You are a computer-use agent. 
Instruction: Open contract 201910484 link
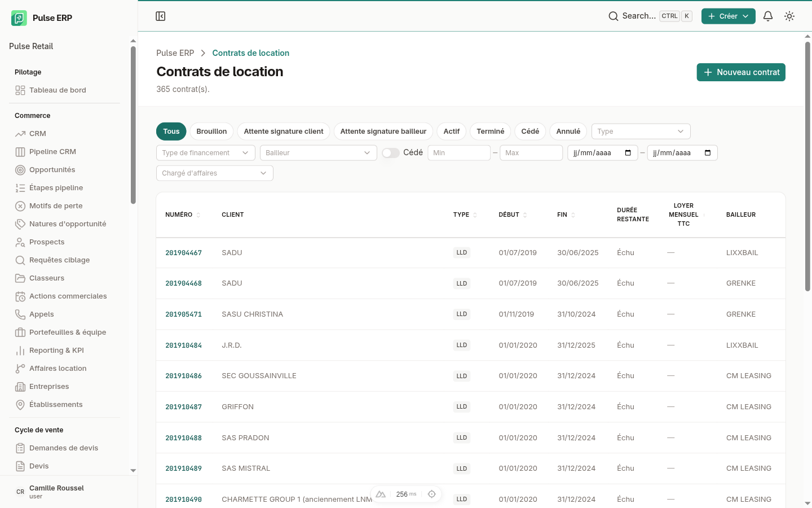183,345
